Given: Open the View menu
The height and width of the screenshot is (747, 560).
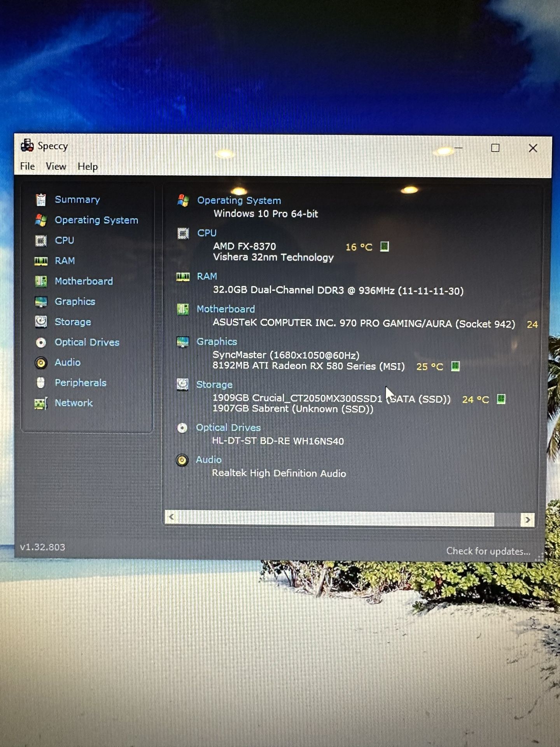Looking at the screenshot, I should [x=56, y=166].
